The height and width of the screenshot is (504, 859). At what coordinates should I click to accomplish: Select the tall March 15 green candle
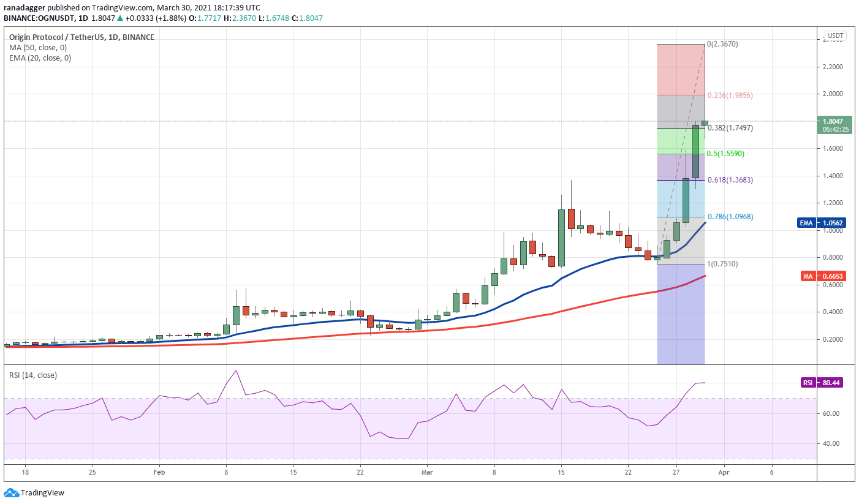(x=561, y=238)
